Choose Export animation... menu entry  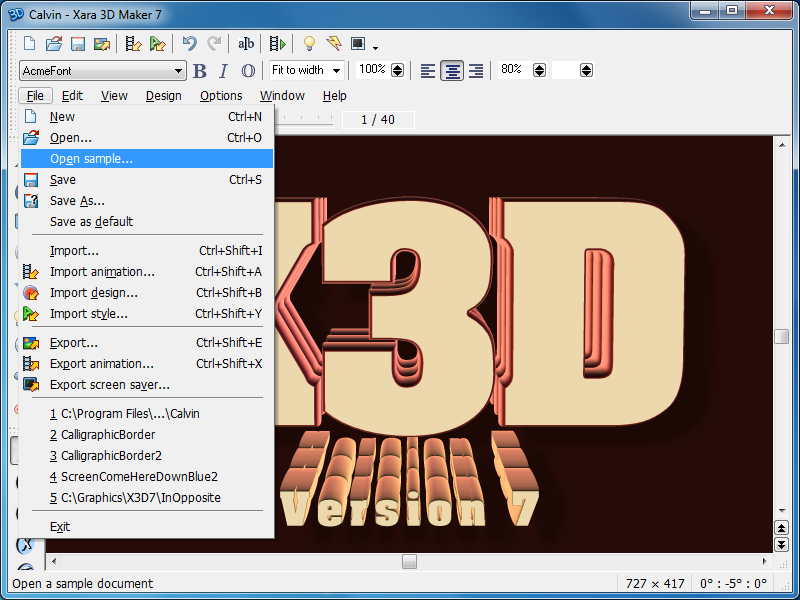[147, 363]
